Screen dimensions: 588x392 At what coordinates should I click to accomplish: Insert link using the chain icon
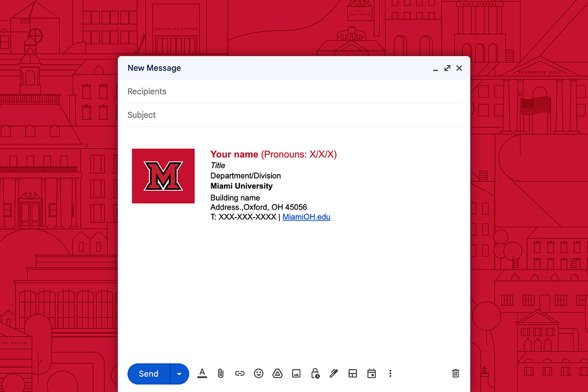(240, 373)
